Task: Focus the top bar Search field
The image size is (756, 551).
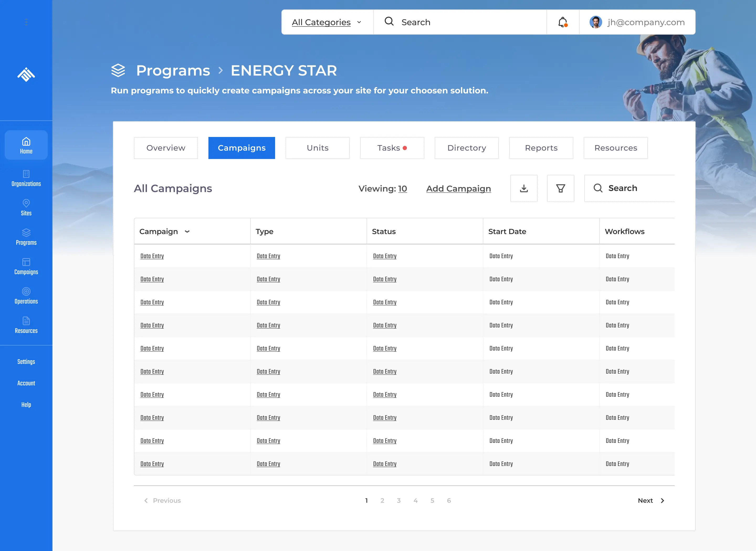Action: click(460, 22)
